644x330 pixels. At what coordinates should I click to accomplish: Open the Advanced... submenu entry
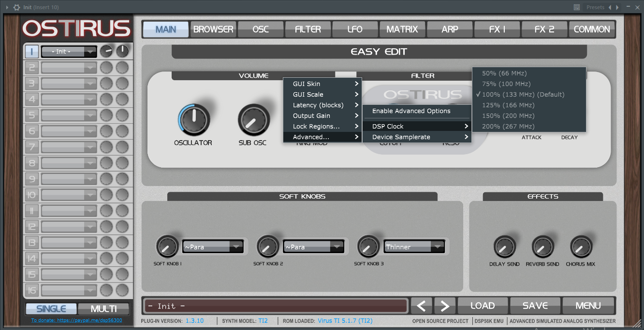pyautogui.click(x=322, y=137)
